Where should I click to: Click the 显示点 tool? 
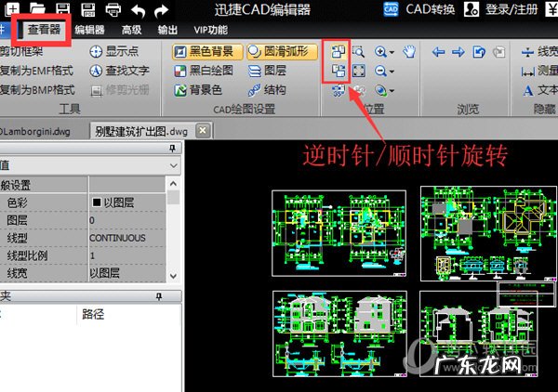(x=113, y=51)
